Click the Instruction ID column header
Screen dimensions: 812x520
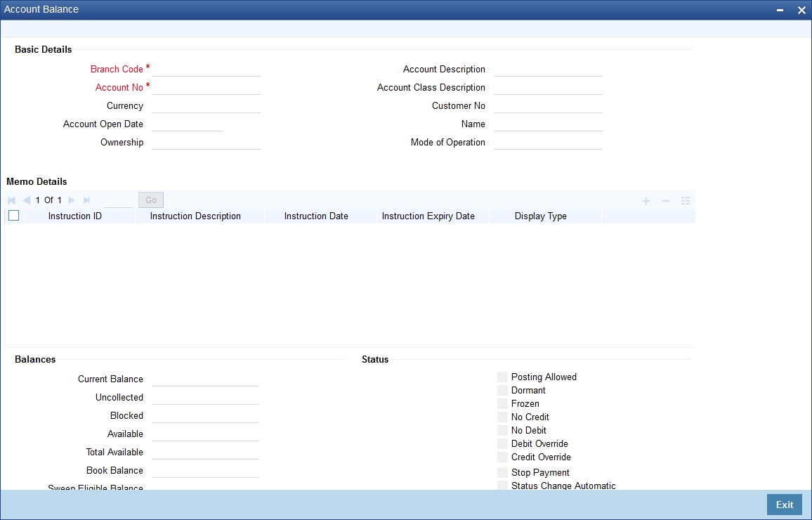(74, 216)
